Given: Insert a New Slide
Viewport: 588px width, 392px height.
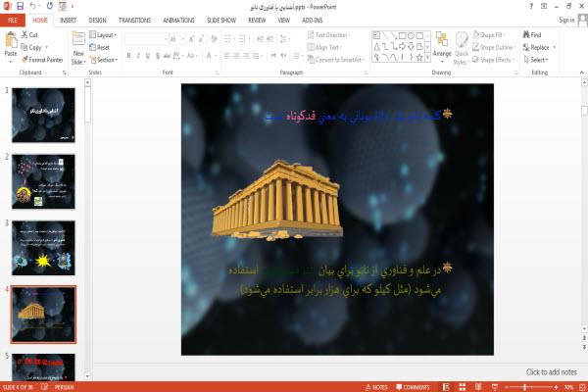Looking at the screenshot, I should point(78,48).
